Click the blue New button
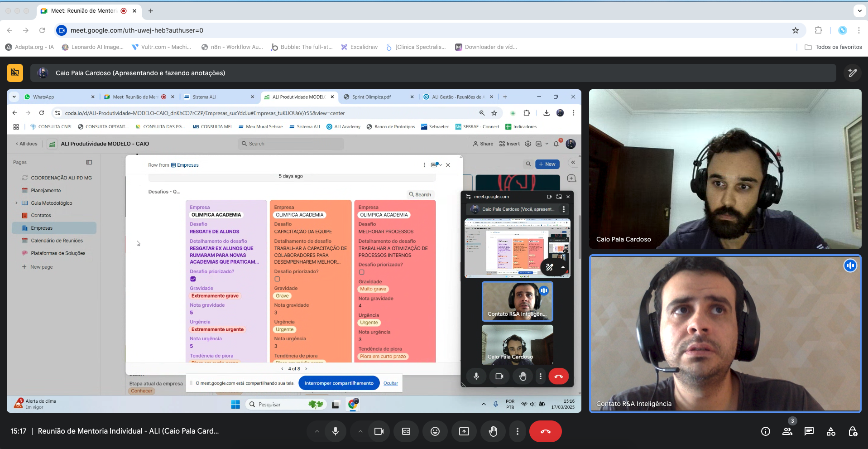 pyautogui.click(x=547, y=164)
